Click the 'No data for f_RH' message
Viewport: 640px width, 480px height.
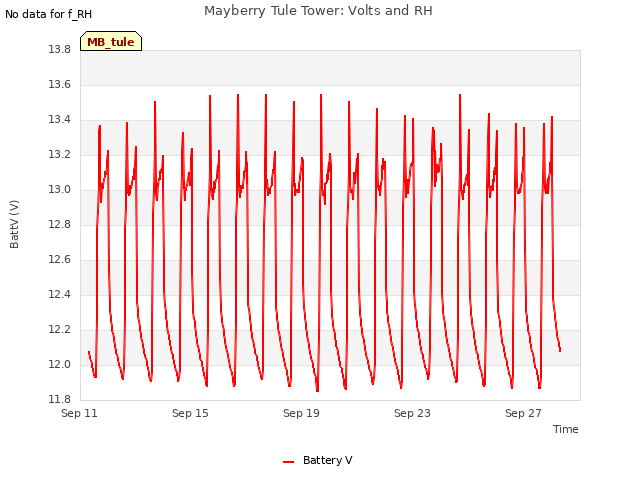48,14
